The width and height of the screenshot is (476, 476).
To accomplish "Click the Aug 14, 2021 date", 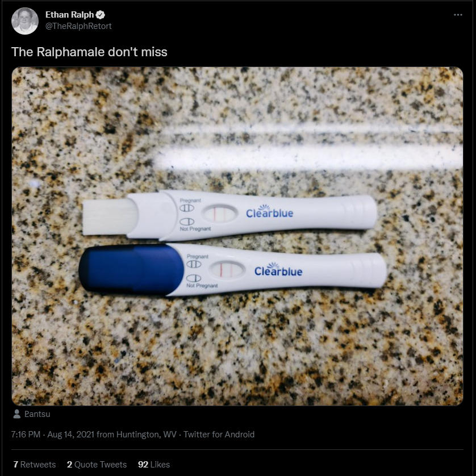I will coord(71,435).
